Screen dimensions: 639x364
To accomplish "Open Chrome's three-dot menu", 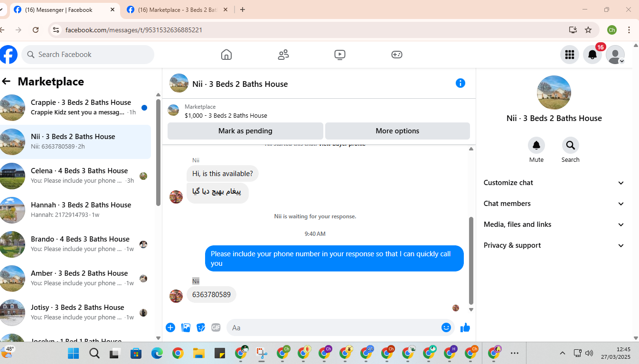I will (x=629, y=30).
